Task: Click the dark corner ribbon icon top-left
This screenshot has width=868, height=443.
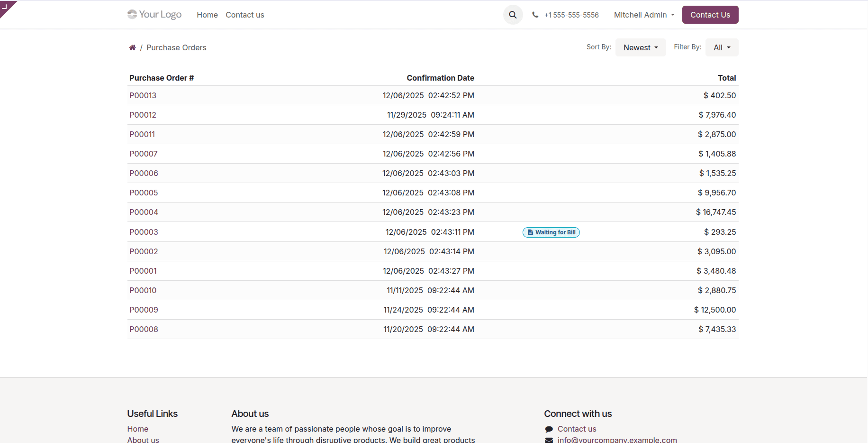Action: point(6,6)
